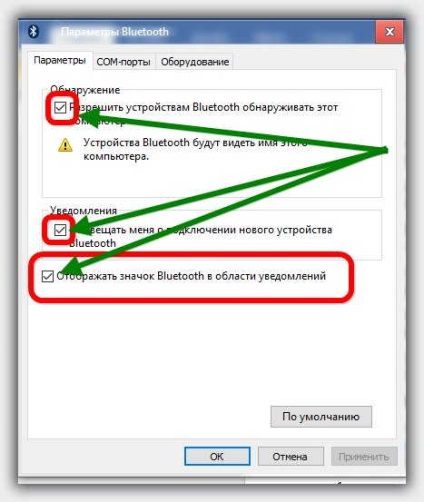Switch to the Параметры tab
The width and height of the screenshot is (424, 502).
tap(60, 60)
